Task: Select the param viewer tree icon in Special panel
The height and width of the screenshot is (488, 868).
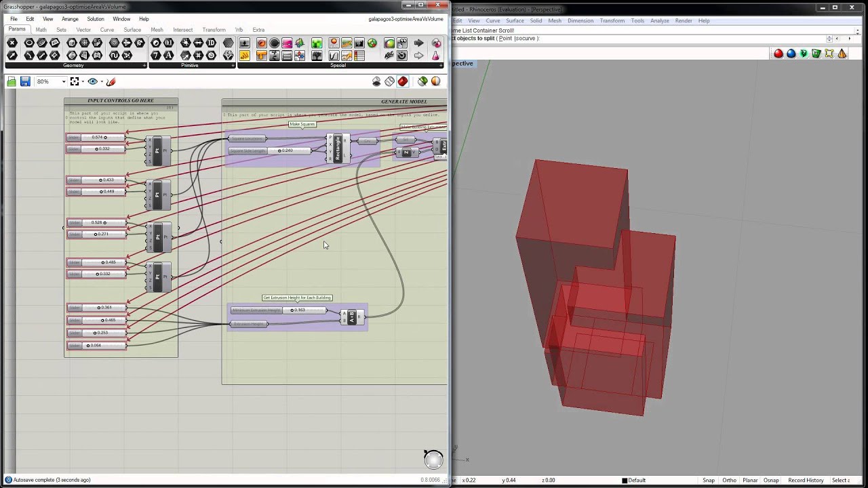Action: [317, 56]
